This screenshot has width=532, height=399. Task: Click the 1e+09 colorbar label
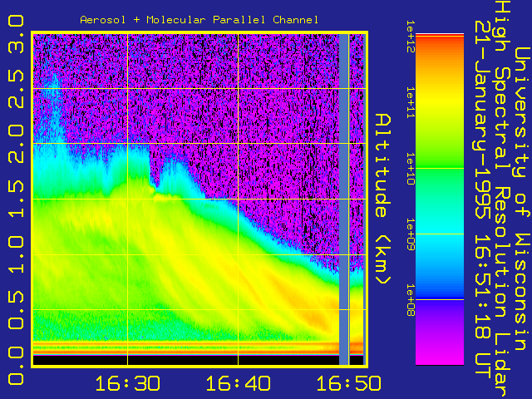point(411,234)
